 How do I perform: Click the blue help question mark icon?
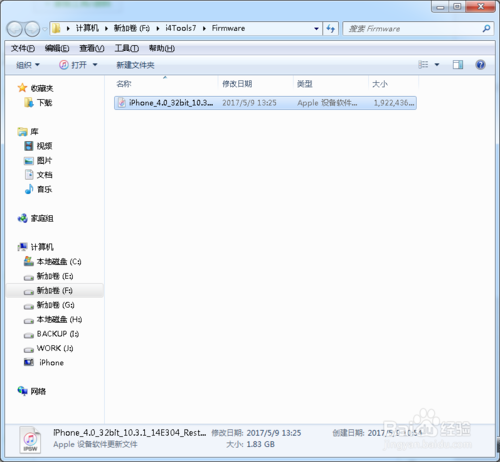point(480,64)
